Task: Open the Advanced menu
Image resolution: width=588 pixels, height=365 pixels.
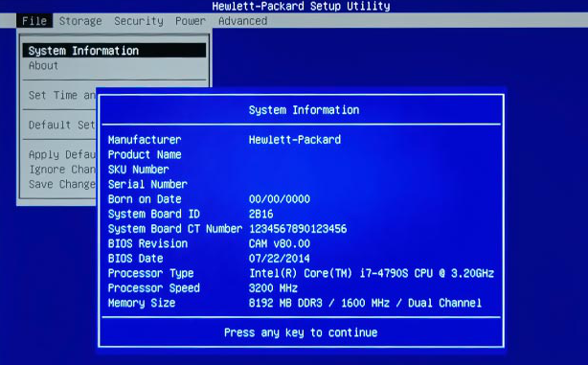Action: 242,21
